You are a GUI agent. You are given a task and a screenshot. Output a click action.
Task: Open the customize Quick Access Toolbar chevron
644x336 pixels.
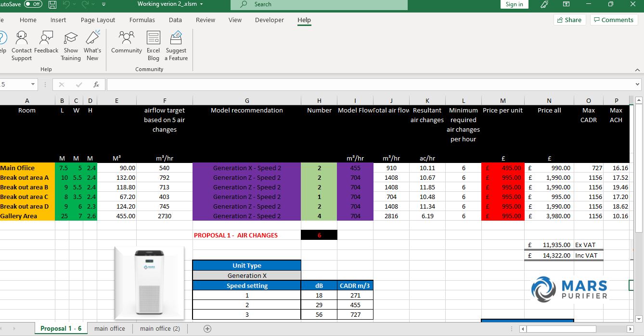click(103, 4)
